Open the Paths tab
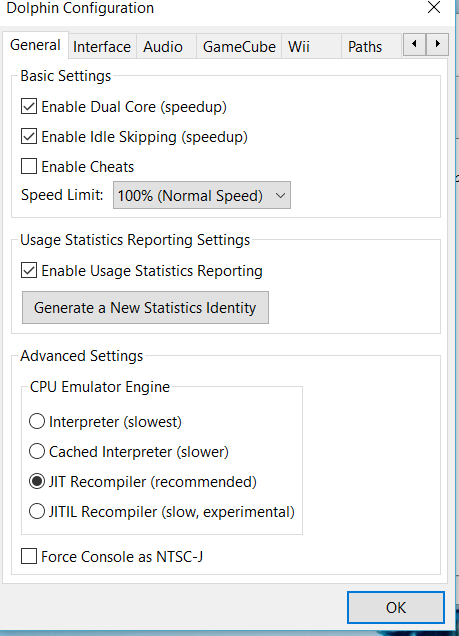Viewport: 459px width, 636px height. click(x=365, y=47)
